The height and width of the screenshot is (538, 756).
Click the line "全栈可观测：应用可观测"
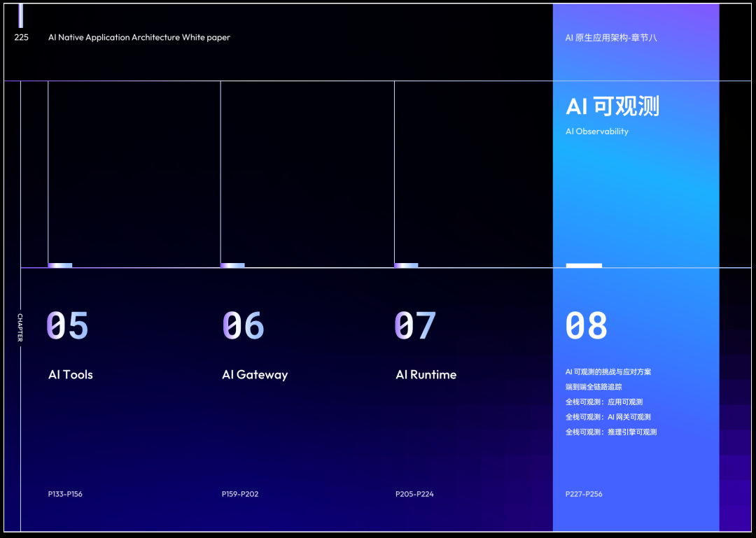(x=604, y=402)
